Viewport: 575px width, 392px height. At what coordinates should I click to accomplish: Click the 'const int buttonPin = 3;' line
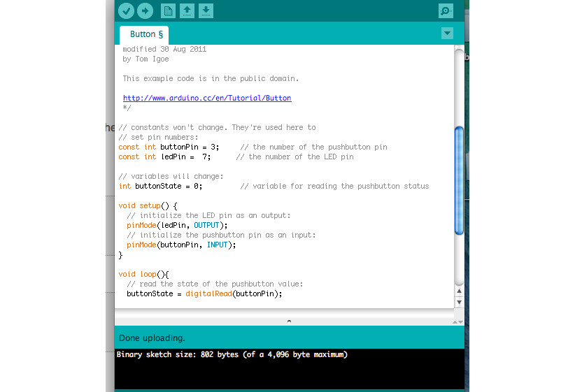click(169, 147)
